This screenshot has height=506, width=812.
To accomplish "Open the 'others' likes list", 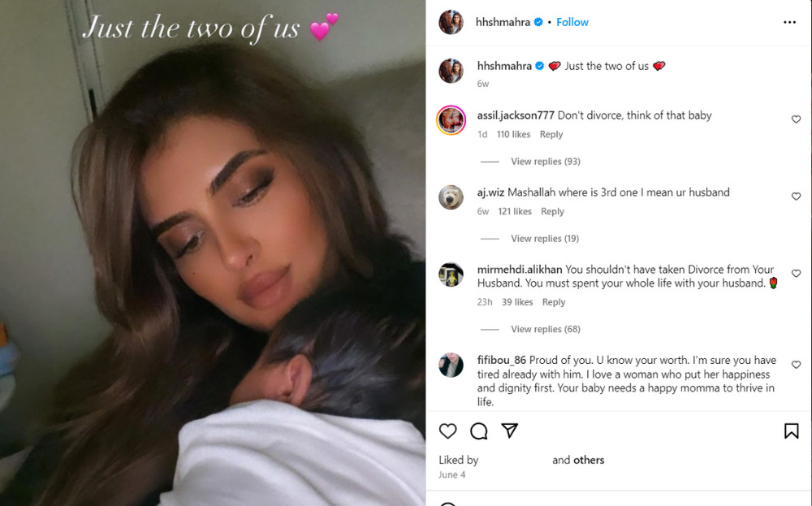I will [x=588, y=460].
